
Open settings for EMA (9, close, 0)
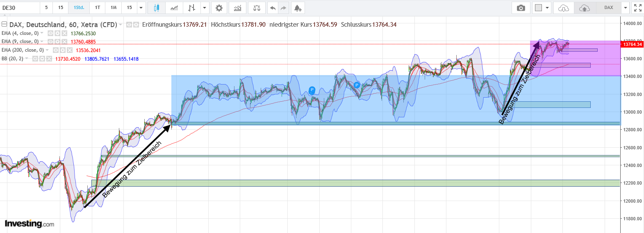(x=57, y=41)
